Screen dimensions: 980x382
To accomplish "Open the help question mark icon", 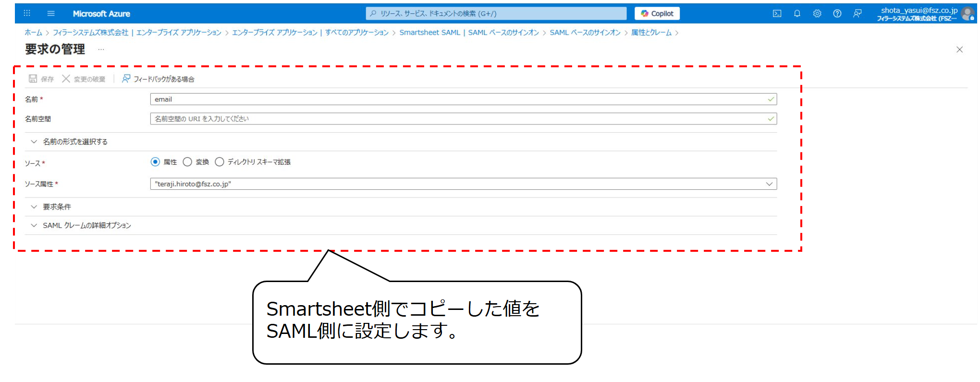I will (x=837, y=13).
